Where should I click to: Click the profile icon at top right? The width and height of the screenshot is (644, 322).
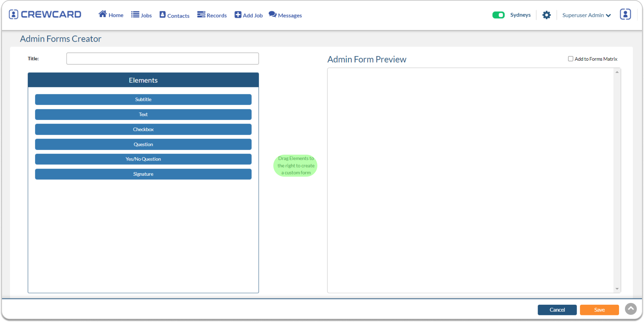pos(626,14)
